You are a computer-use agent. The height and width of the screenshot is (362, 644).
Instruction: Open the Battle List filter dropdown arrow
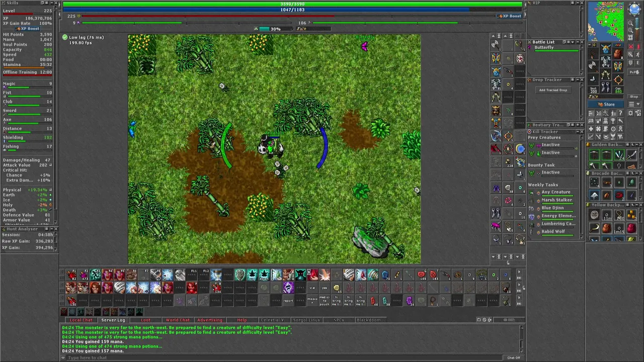[x=573, y=42]
